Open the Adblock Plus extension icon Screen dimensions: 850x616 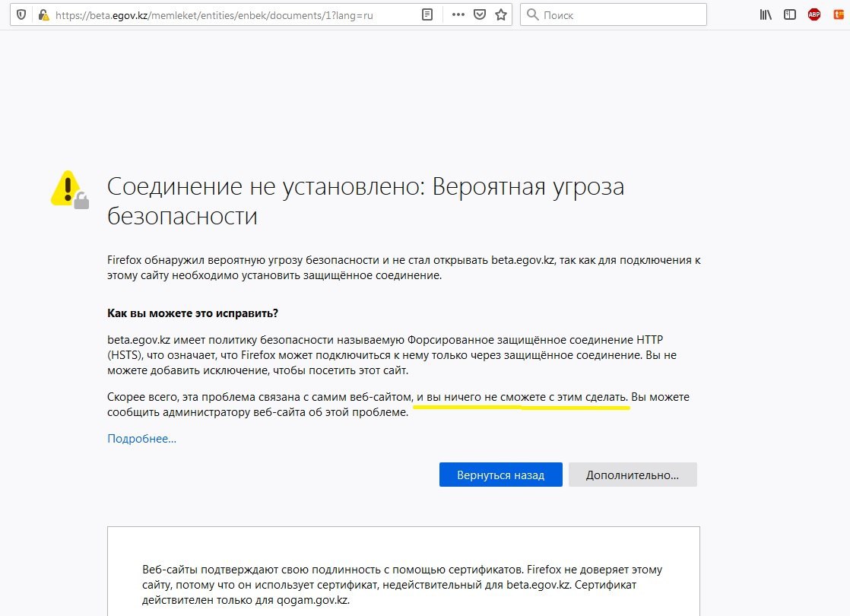coord(814,14)
